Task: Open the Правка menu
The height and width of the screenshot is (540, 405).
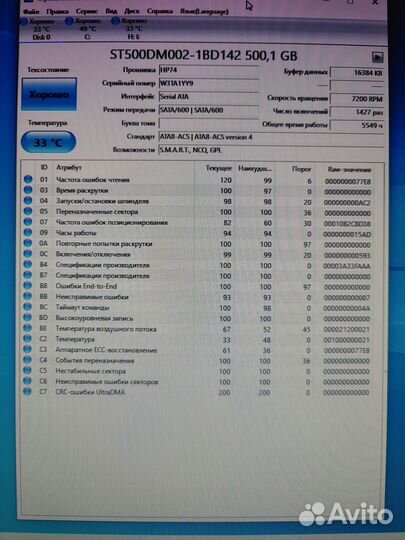Action: tap(57, 11)
